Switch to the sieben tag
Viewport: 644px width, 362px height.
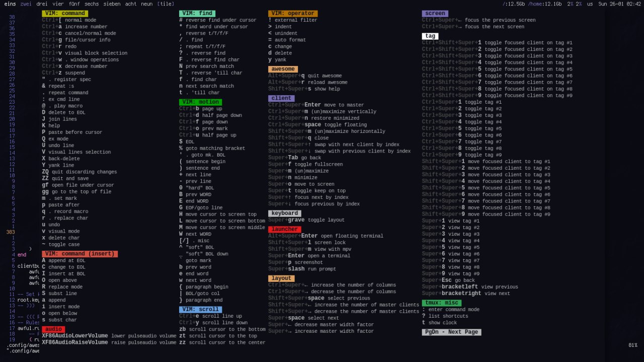point(112,4)
